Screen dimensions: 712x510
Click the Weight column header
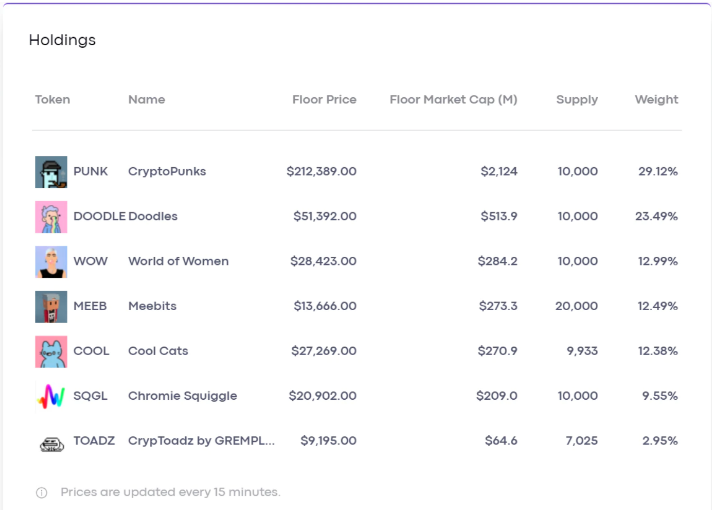click(x=656, y=100)
